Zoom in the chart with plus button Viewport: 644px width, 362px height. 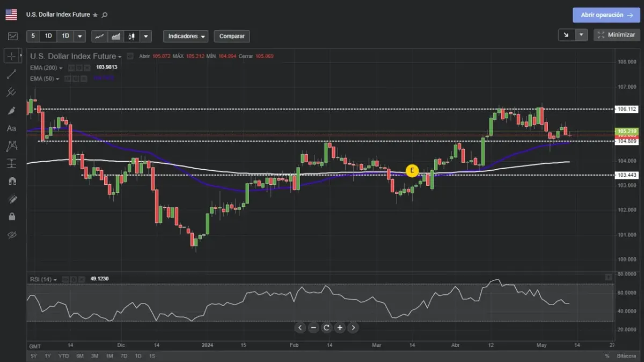(x=340, y=328)
